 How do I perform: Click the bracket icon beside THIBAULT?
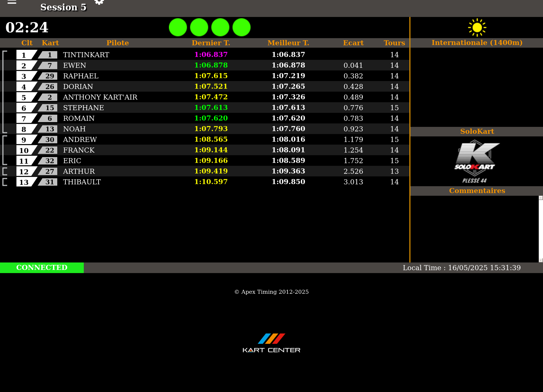tap(5, 182)
